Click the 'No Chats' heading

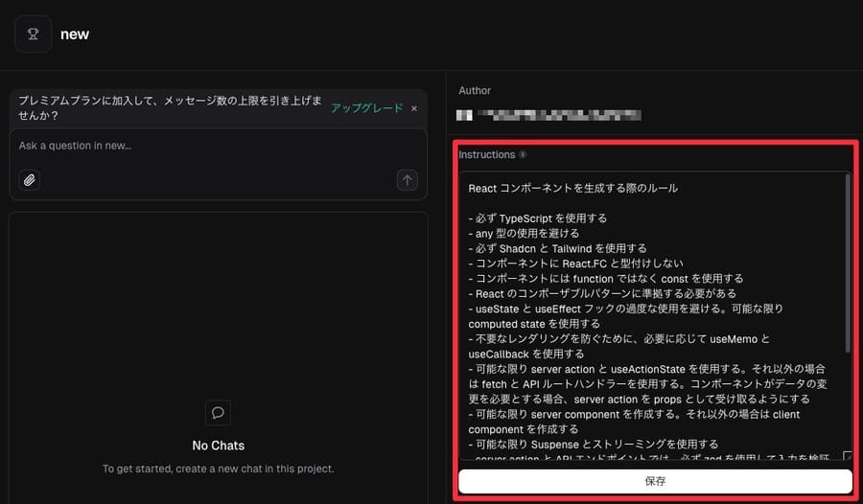click(218, 446)
